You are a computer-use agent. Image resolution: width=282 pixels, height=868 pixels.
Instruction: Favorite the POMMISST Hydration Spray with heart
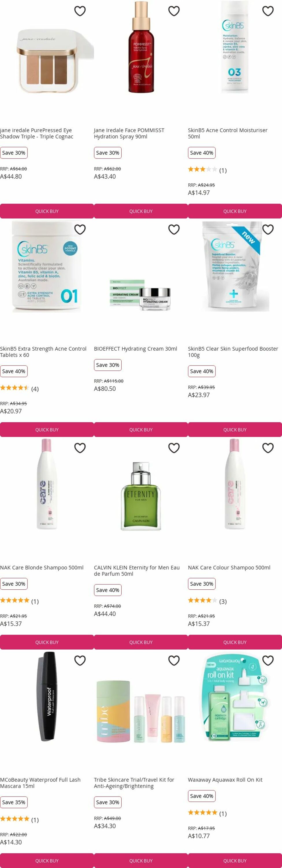pyautogui.click(x=174, y=11)
